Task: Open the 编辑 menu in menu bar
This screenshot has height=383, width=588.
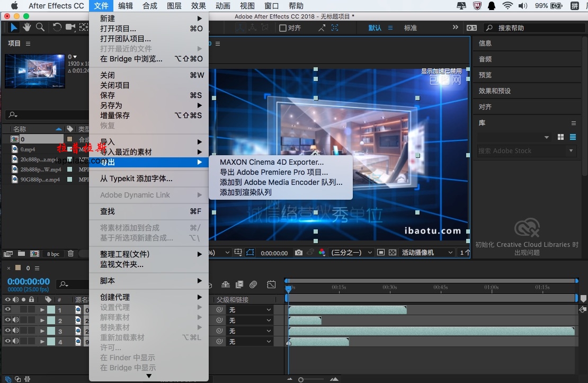Action: [125, 6]
